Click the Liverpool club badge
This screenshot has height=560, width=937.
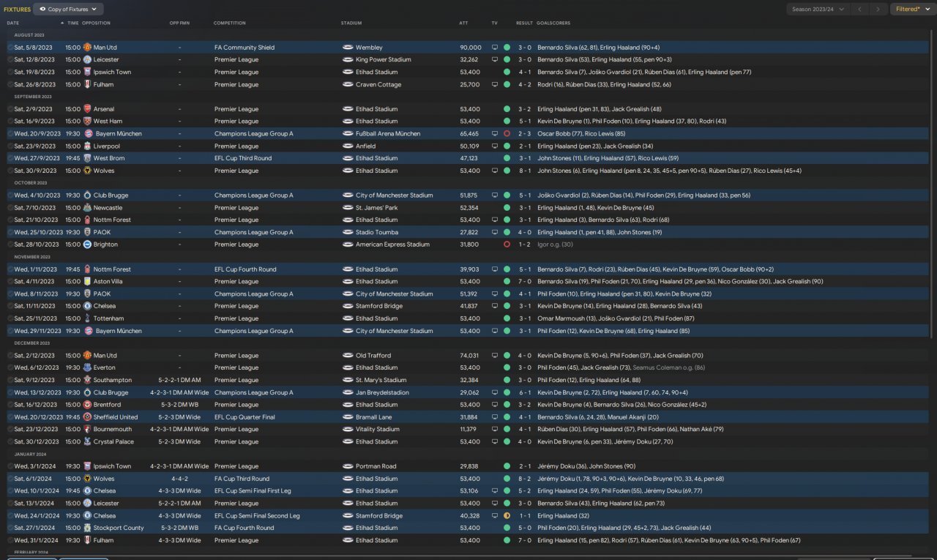coord(87,146)
